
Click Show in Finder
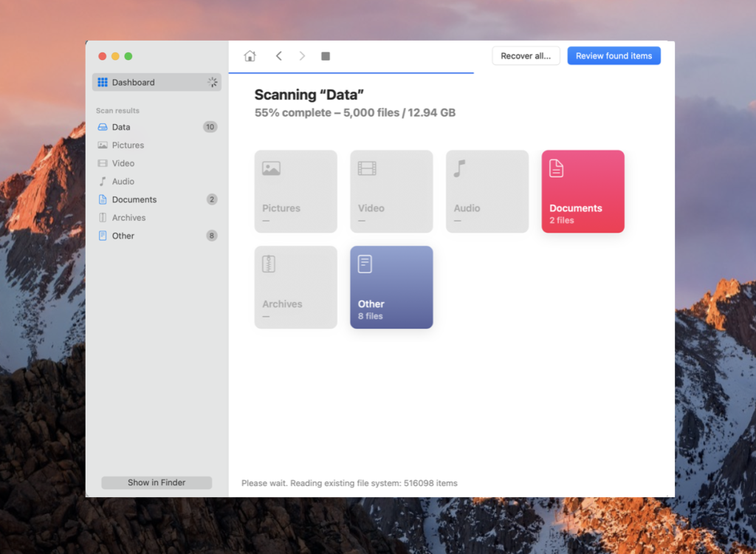[156, 482]
